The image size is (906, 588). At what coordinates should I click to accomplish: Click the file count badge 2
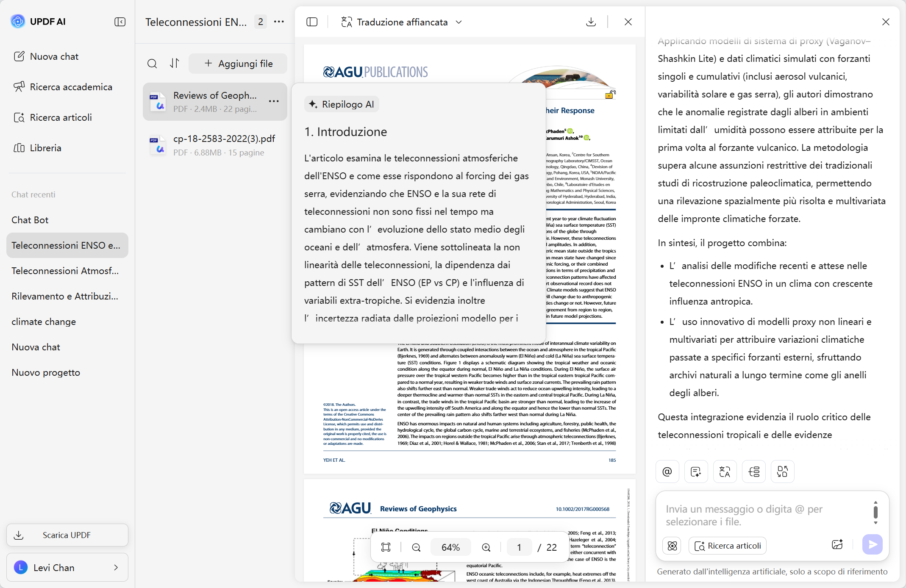261,22
